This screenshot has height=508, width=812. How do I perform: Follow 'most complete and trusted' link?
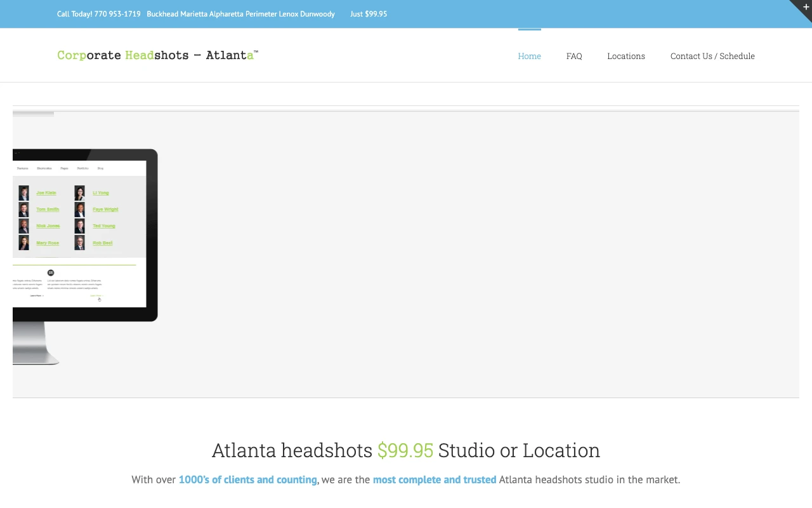(434, 479)
